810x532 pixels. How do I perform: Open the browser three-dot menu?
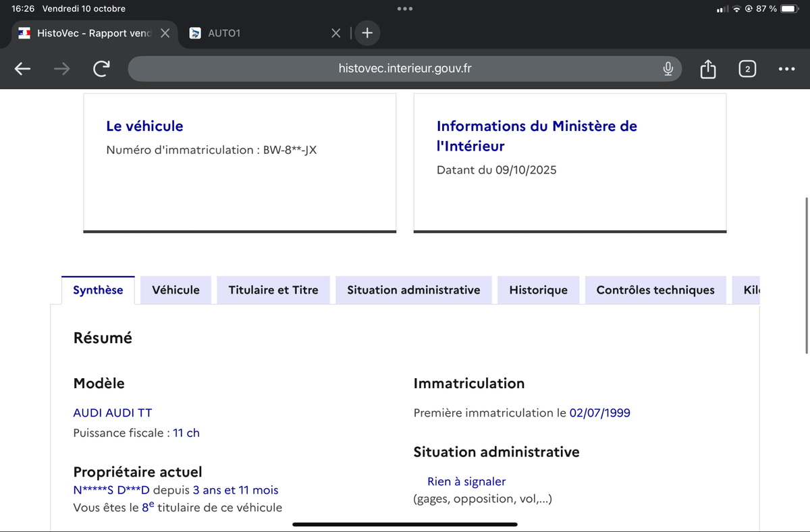point(786,69)
